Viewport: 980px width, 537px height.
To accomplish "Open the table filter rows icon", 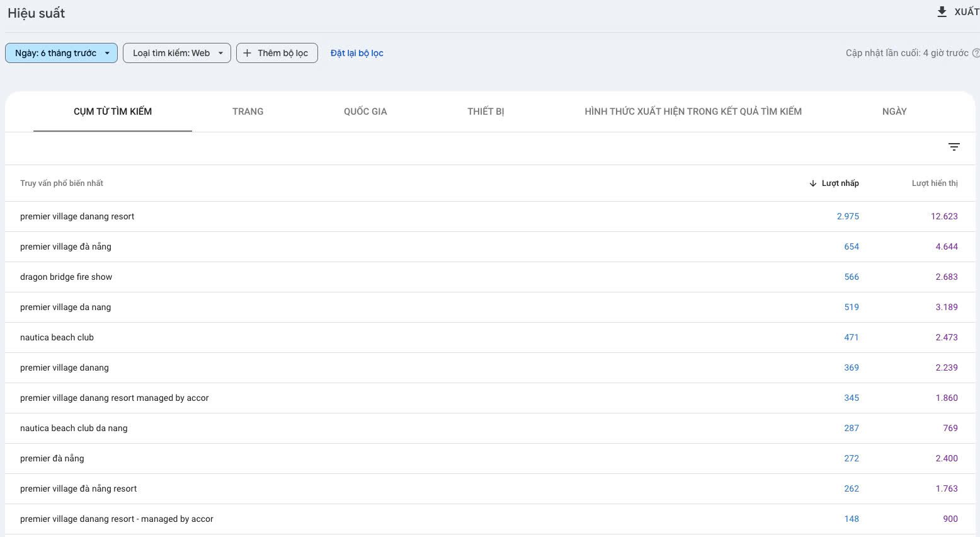I will click(954, 147).
